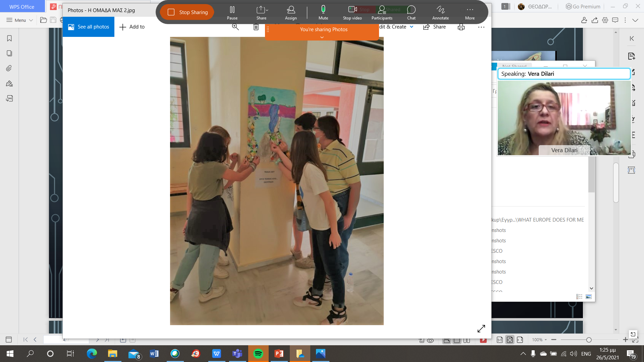Click the zoom magnifier icon in Photos
The image size is (644, 362).
pyautogui.click(x=235, y=27)
